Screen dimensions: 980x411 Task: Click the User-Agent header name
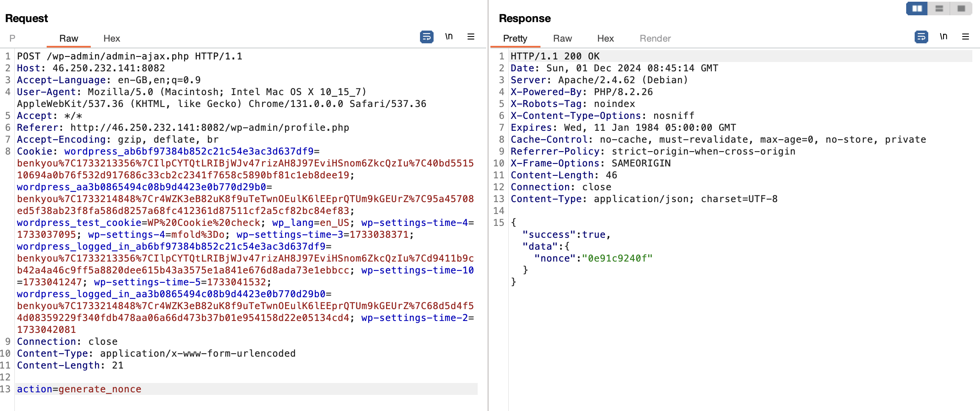(46, 92)
